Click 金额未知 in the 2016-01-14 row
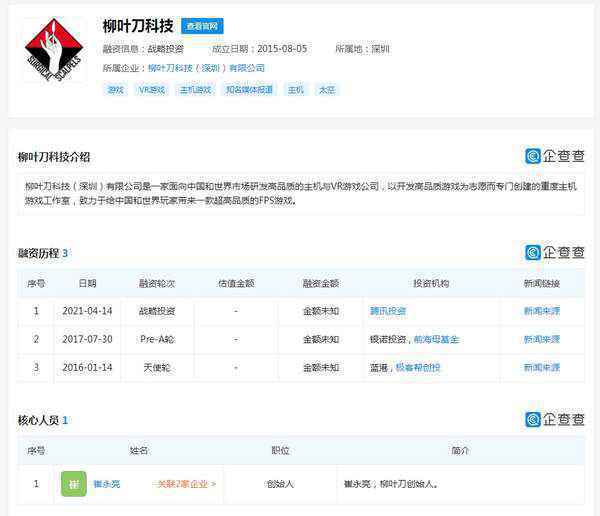Screen dimensions: 600x516 321,368
